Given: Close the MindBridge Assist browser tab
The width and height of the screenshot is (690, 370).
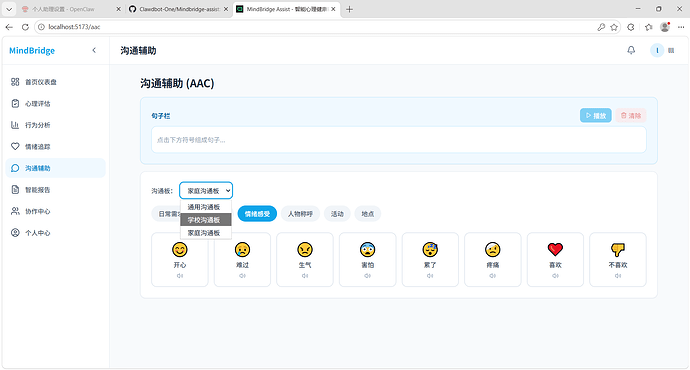Looking at the screenshot, I should click(x=333, y=9).
